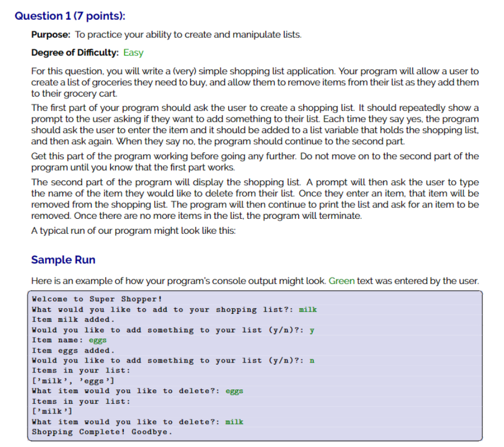This screenshot has height=447, width=504.
Task: Click the Degree of Difficulty label
Action: coord(71,53)
